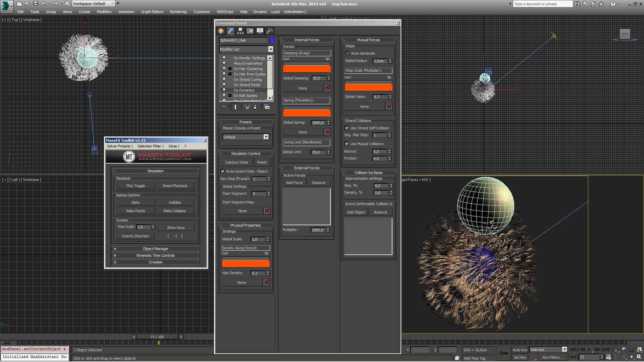
Task: Switch to the Modify tab icon
Action: pyautogui.click(x=231, y=31)
